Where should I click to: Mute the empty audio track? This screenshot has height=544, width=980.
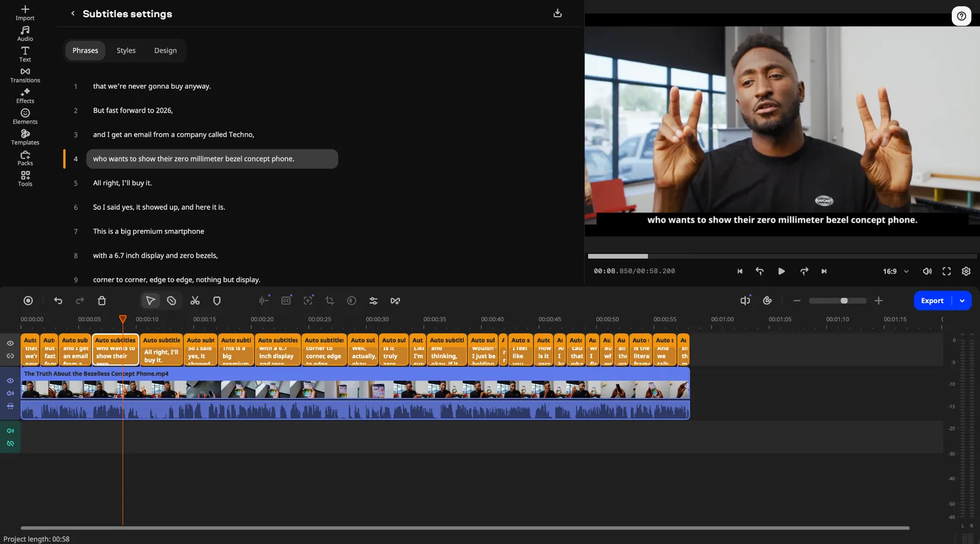(10, 431)
